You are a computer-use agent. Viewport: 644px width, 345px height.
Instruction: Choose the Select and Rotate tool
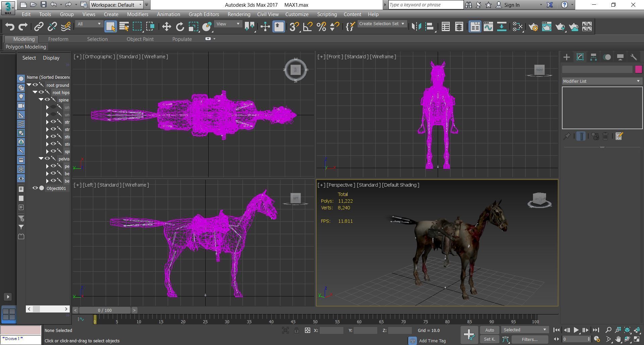click(180, 27)
